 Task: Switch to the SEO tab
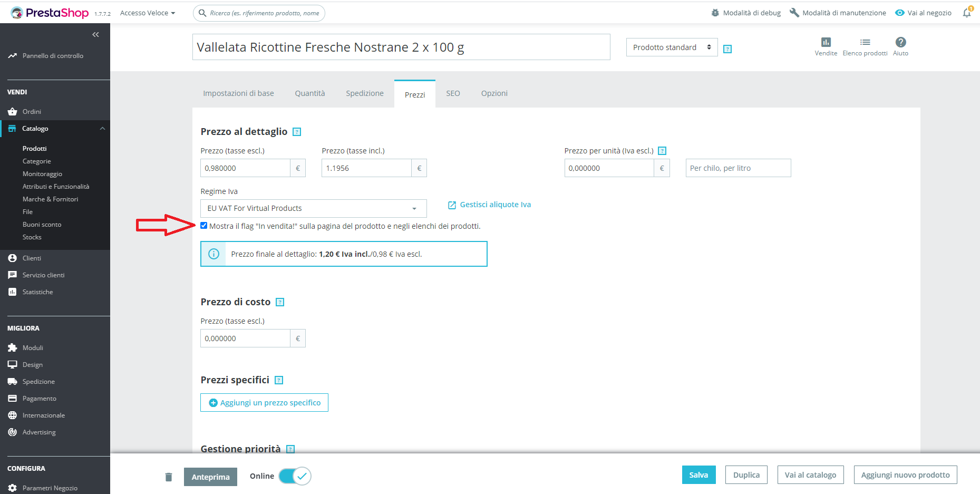point(453,93)
